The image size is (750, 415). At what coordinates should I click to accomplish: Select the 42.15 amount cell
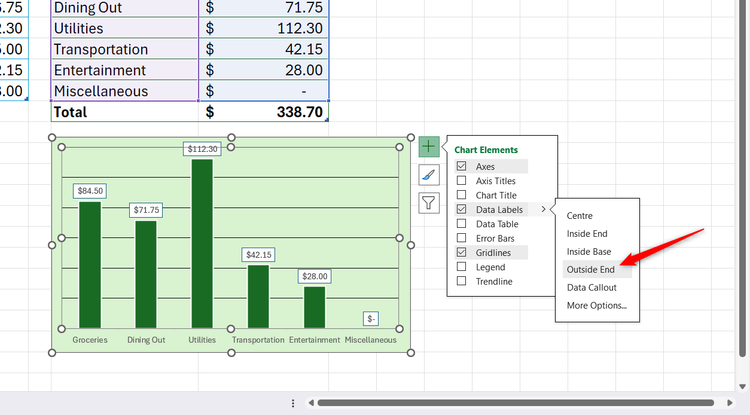tap(264, 49)
